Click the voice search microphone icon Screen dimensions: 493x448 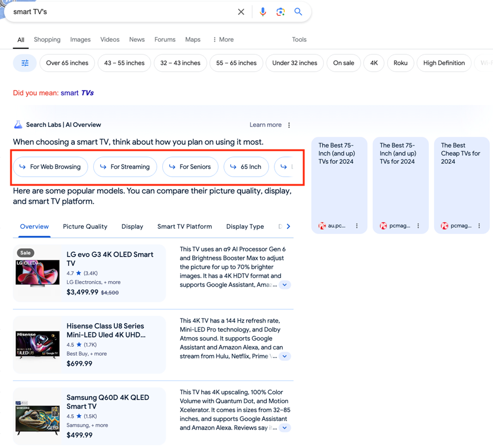tap(263, 12)
